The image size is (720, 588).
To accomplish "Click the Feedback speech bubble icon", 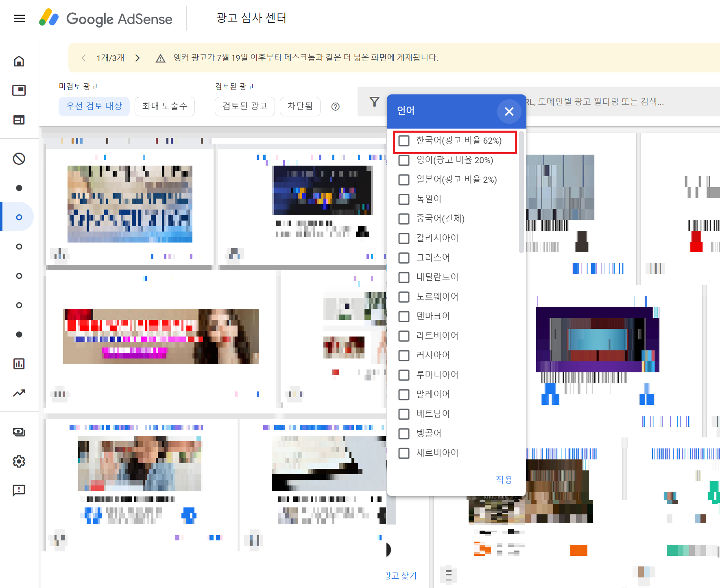I will (19, 490).
